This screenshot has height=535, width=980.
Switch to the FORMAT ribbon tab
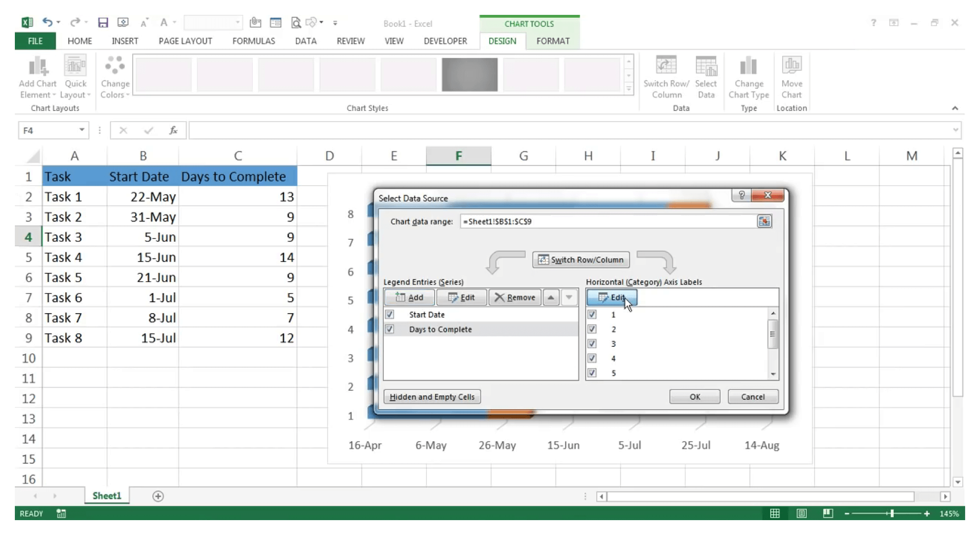pos(553,41)
